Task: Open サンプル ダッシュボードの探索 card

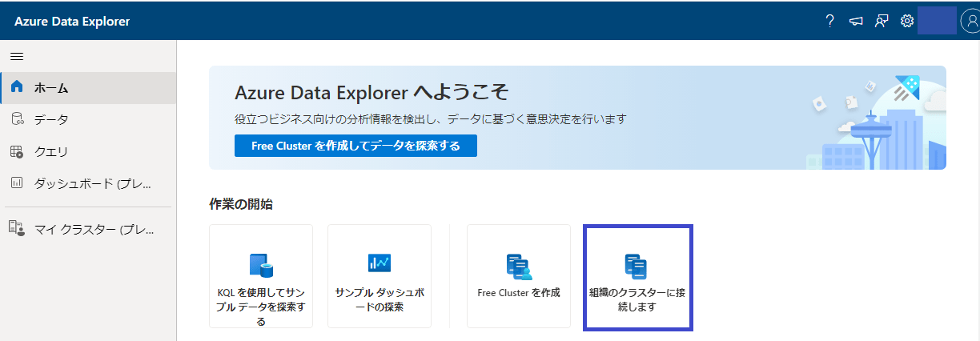Action: point(380,276)
